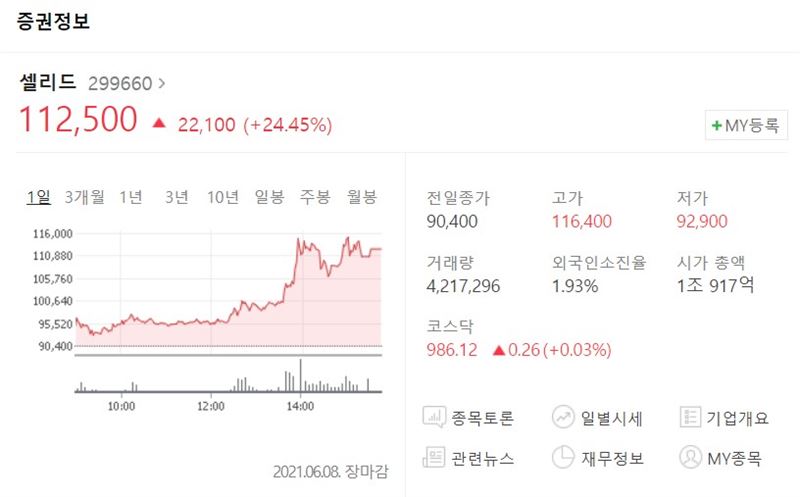800x497 pixels.
Task: Select the 1일 chart period tab
Action: coord(38,197)
